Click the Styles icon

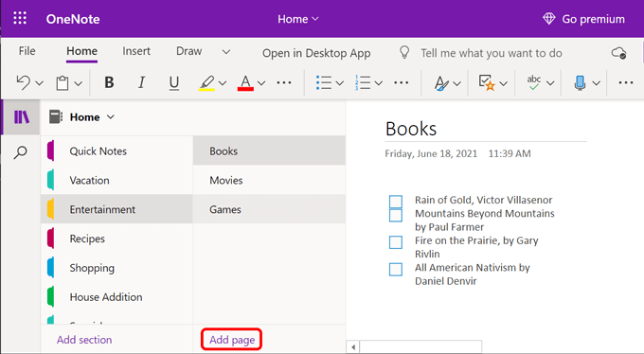pos(441,83)
